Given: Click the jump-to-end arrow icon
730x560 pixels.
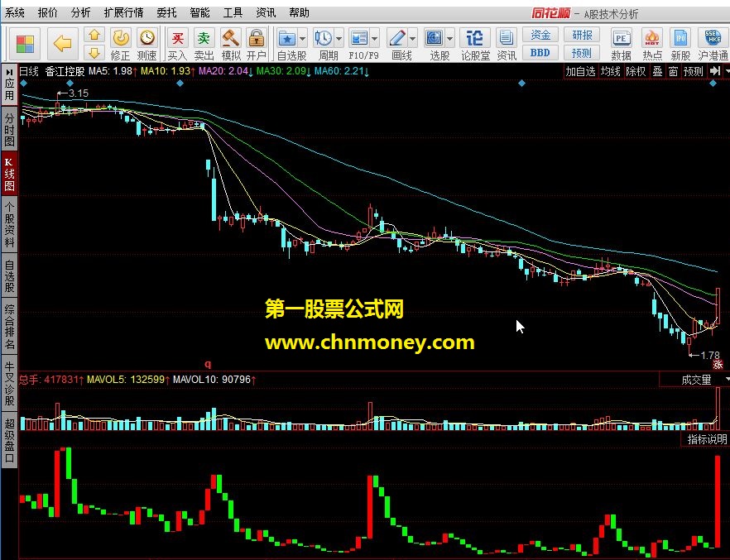Looking at the screenshot, I should pos(714,71).
